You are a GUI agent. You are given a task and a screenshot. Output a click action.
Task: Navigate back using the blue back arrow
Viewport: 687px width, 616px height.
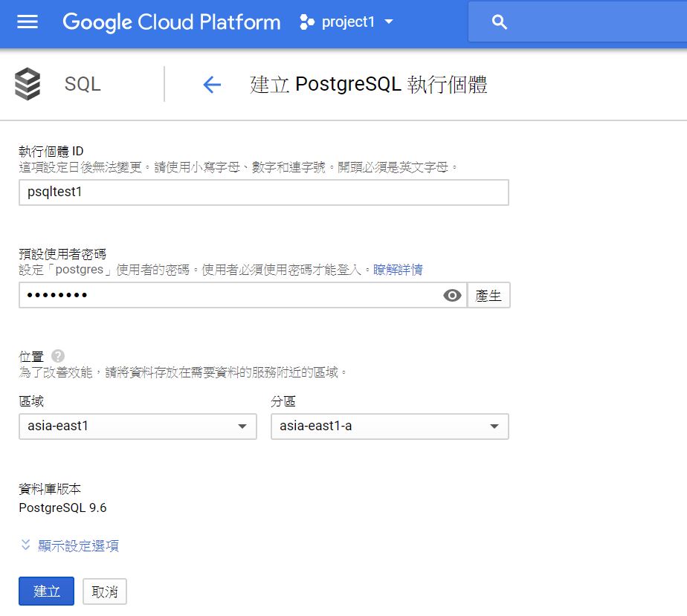coord(213,84)
